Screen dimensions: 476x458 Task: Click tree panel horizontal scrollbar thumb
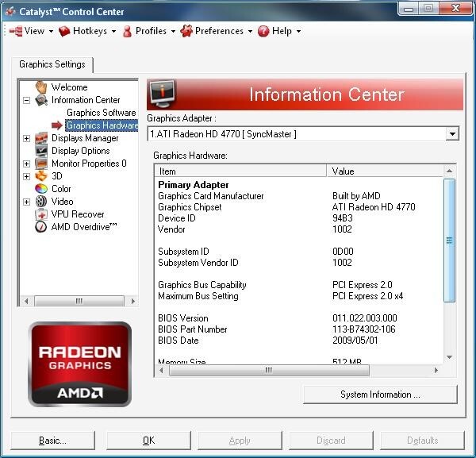pos(79,302)
